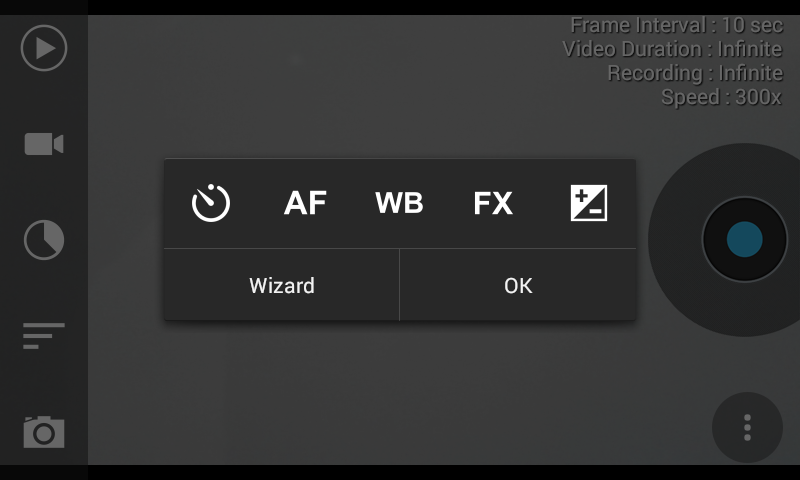Select the WB white balance option

(399, 203)
